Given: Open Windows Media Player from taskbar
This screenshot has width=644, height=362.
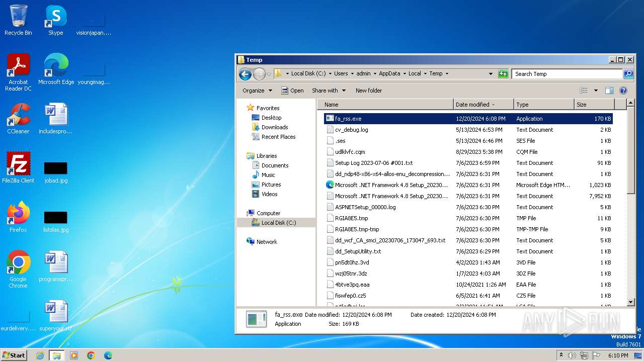Looking at the screenshot, I should pos(74,355).
